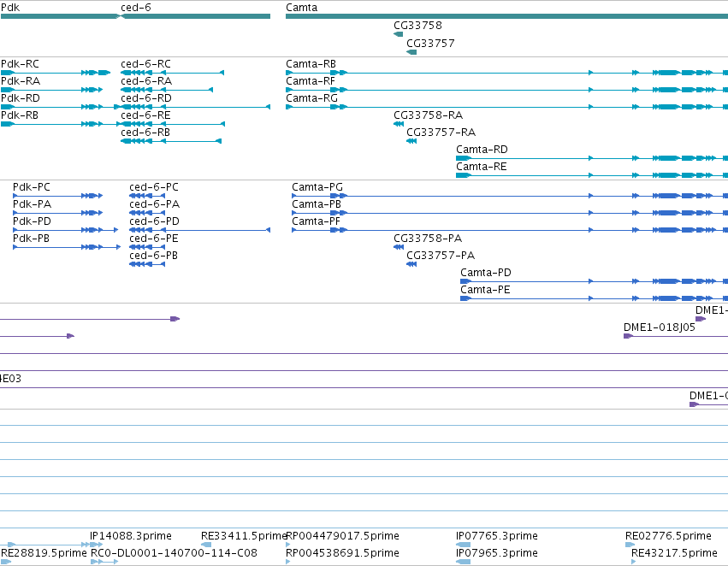Select the Pdk gene label
Image resolution: width=728 pixels, height=566 pixels.
click(x=10, y=8)
